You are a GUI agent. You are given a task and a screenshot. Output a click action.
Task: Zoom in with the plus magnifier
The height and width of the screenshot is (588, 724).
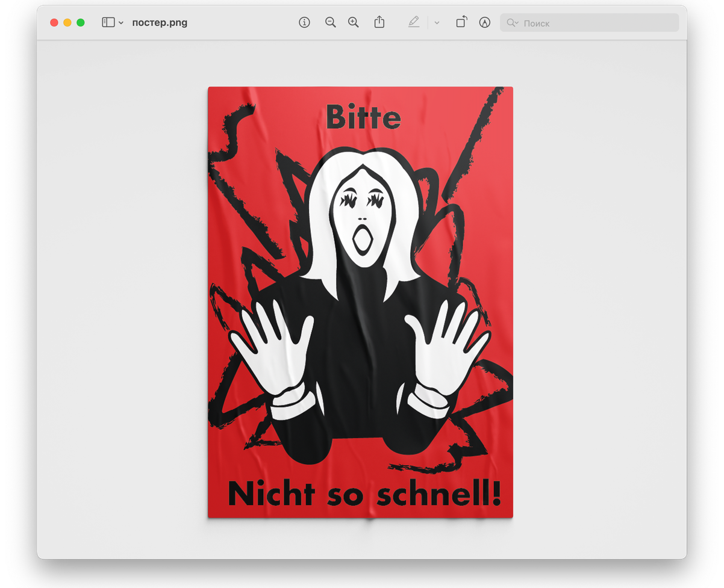[x=354, y=23]
